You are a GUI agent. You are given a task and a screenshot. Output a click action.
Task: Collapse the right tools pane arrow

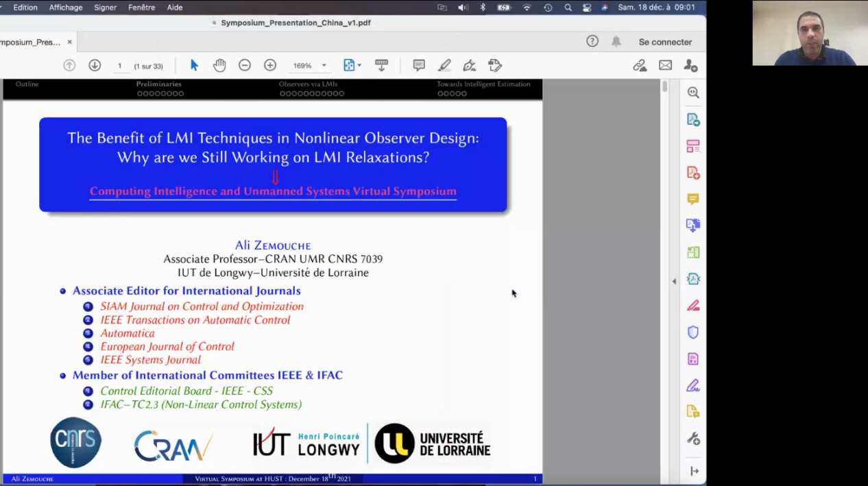point(673,281)
